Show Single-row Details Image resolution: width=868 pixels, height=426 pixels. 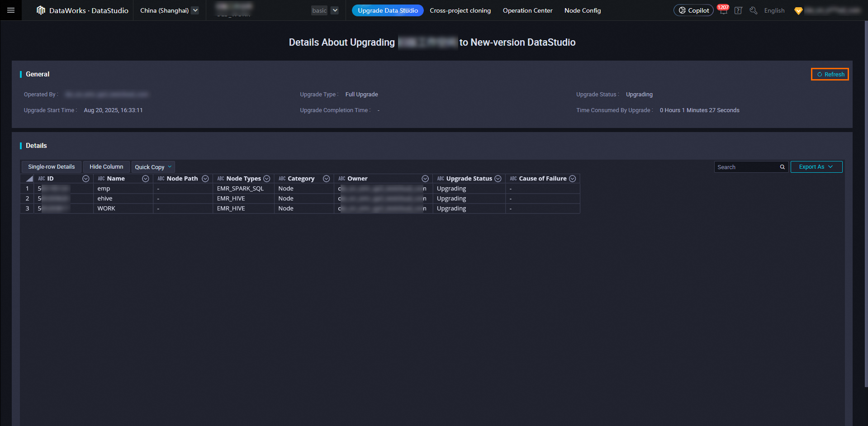pyautogui.click(x=52, y=167)
